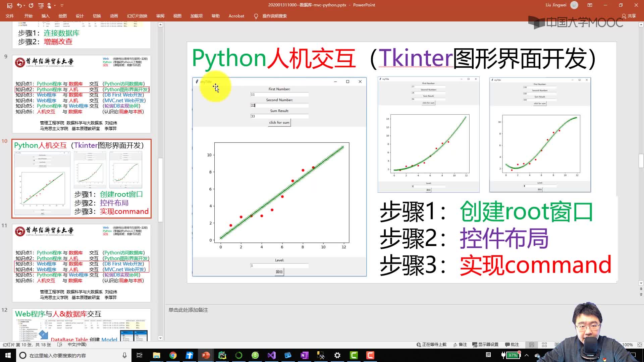Open the Undo history dropdown arrow
The width and height of the screenshot is (644, 362).
[x=24, y=5]
